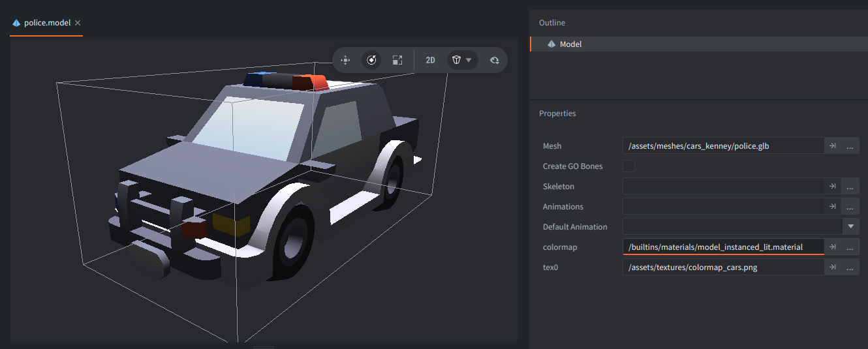Browse for Mesh file with ellipsis button
This screenshot has width=868, height=349.
(x=850, y=146)
